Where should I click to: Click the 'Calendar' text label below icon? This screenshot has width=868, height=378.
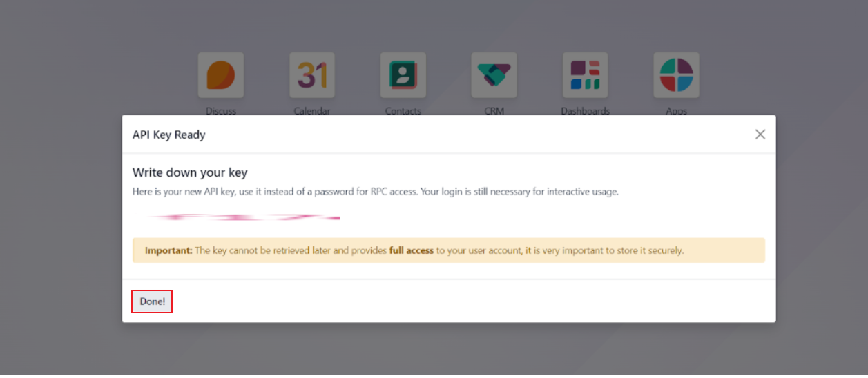312,111
